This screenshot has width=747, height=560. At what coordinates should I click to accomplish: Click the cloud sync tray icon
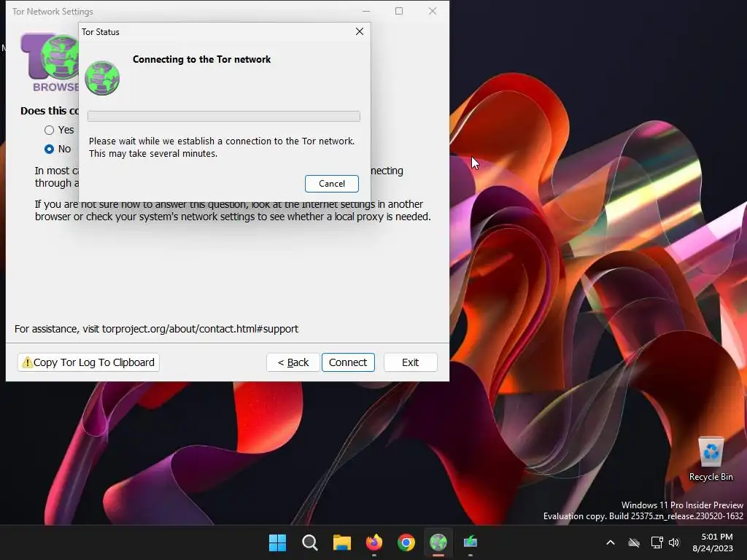pos(634,542)
